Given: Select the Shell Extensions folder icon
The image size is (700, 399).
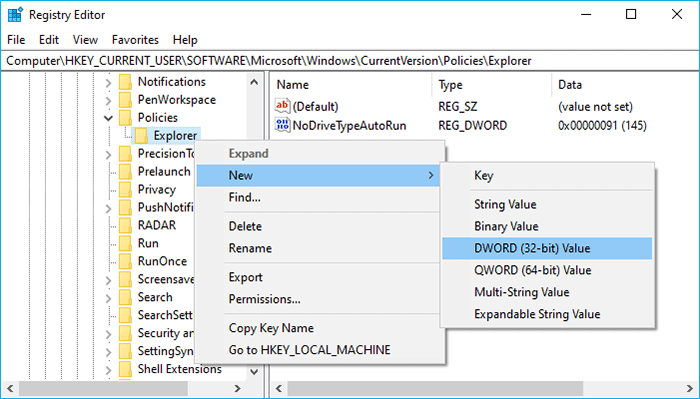Looking at the screenshot, I should click(125, 369).
